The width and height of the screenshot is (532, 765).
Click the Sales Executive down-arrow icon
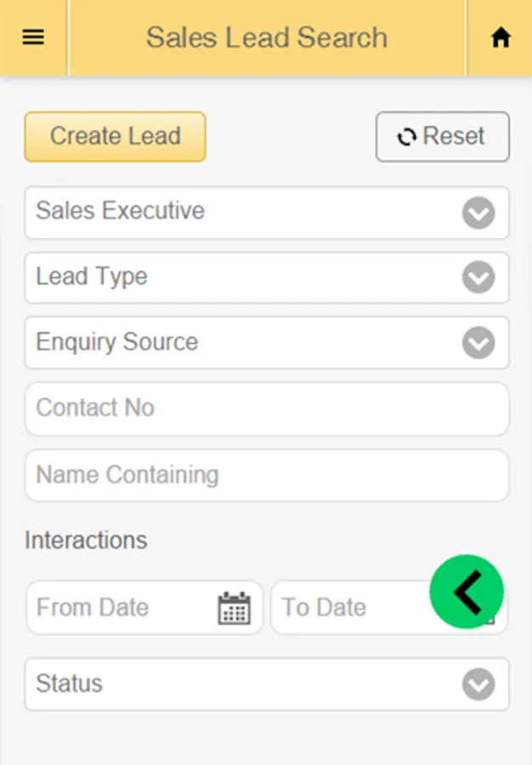(x=478, y=212)
